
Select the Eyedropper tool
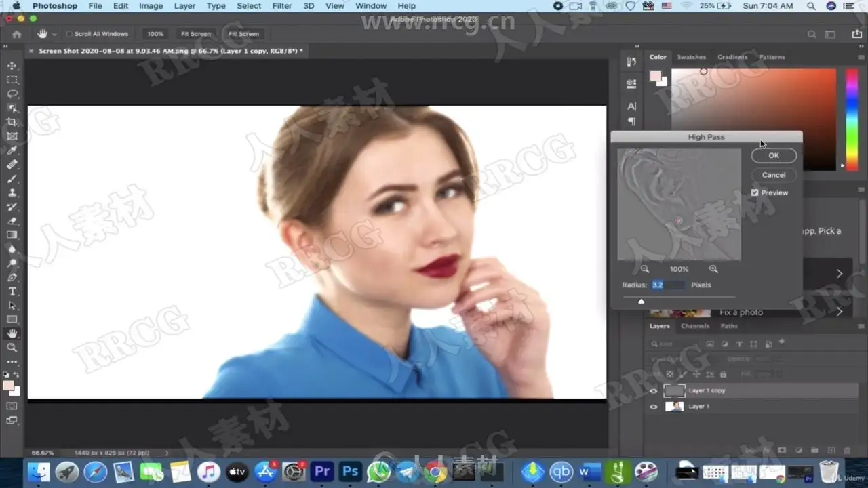[12, 150]
